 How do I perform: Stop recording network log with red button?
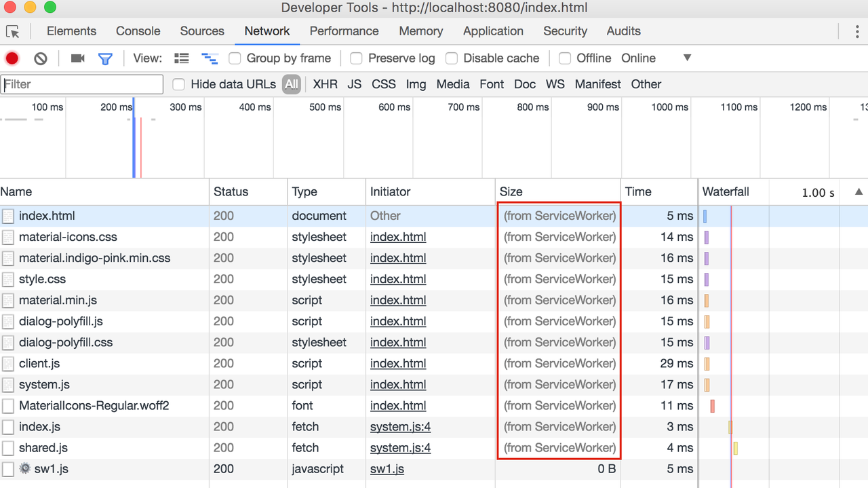click(x=12, y=58)
